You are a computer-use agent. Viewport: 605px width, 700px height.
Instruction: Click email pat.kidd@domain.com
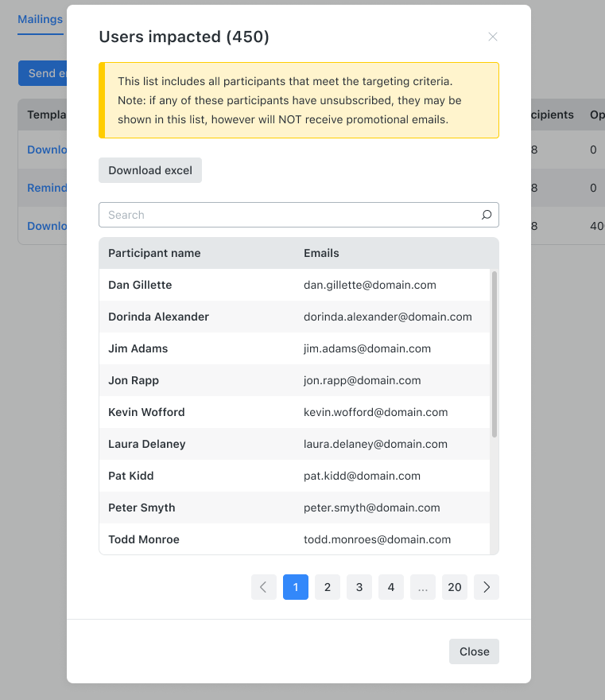362,476
